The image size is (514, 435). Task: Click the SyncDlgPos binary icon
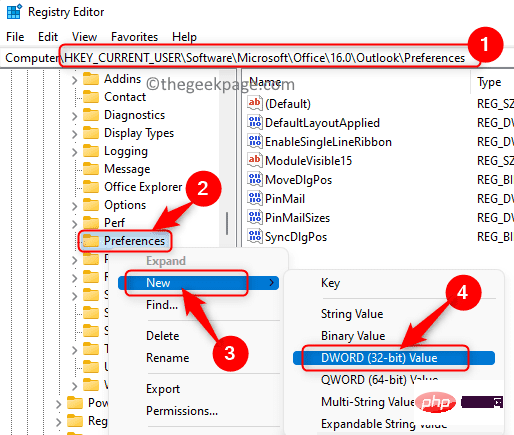pyautogui.click(x=255, y=236)
